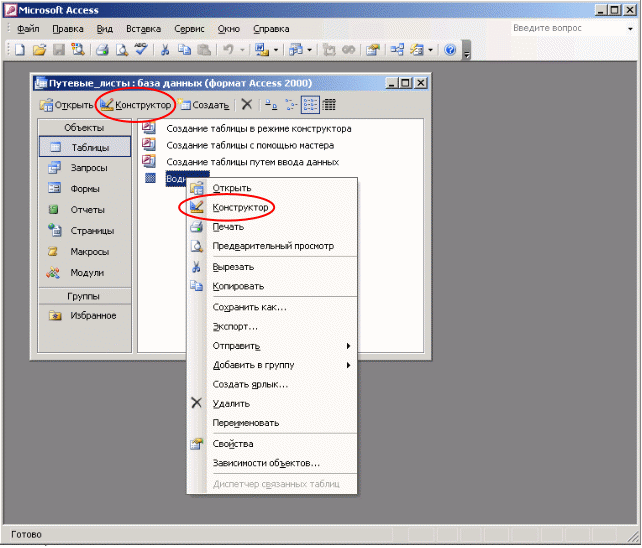
Task: Switch to Small Icons view
Action: coord(291,105)
